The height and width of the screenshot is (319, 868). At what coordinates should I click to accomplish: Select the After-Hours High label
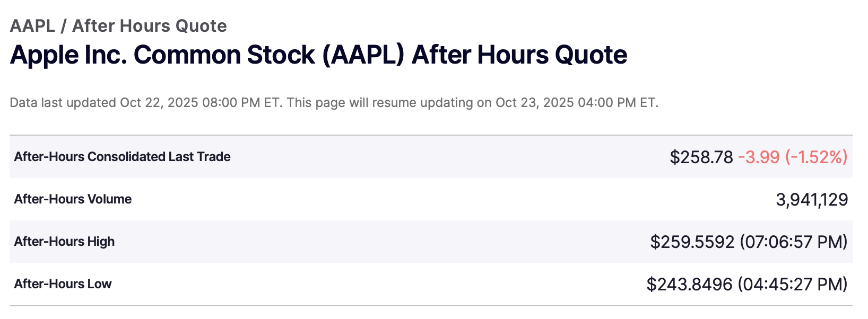(65, 242)
